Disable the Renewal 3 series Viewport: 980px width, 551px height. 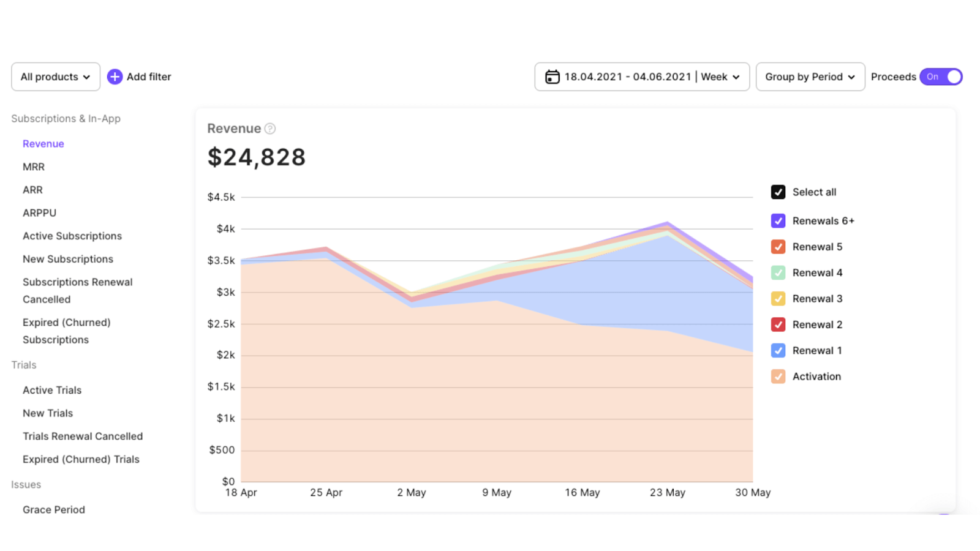(x=778, y=299)
